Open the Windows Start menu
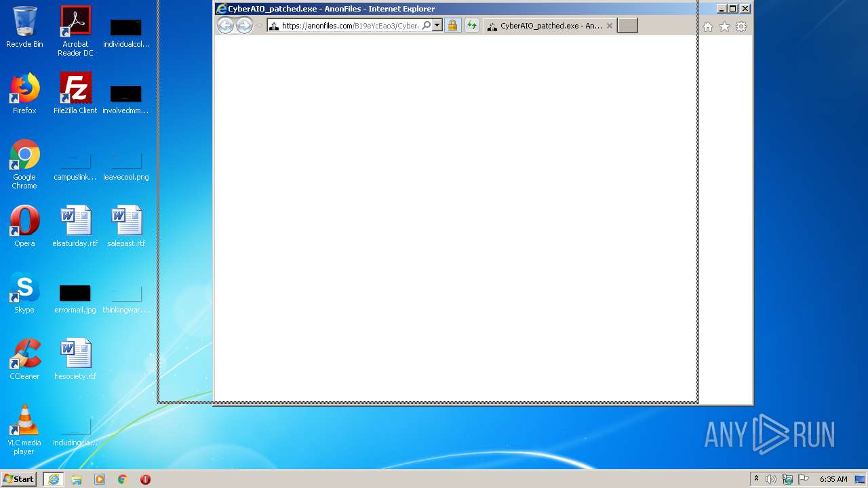 tap(19, 479)
